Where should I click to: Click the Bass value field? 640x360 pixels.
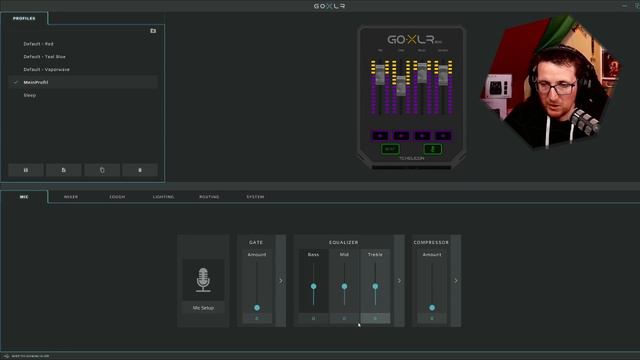313,318
